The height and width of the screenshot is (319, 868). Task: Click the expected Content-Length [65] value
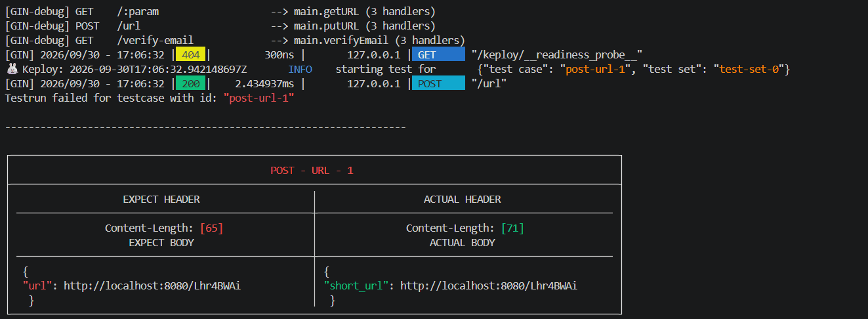pos(212,228)
